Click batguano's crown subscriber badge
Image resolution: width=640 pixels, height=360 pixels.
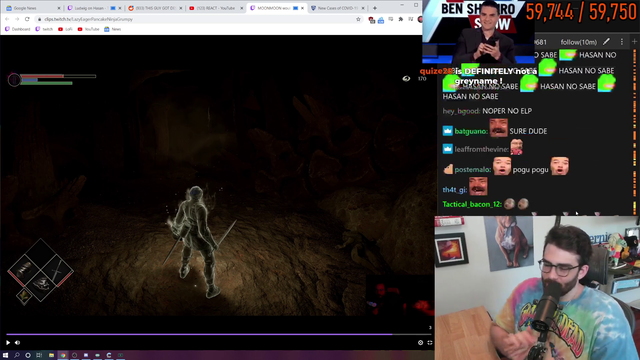click(448, 131)
